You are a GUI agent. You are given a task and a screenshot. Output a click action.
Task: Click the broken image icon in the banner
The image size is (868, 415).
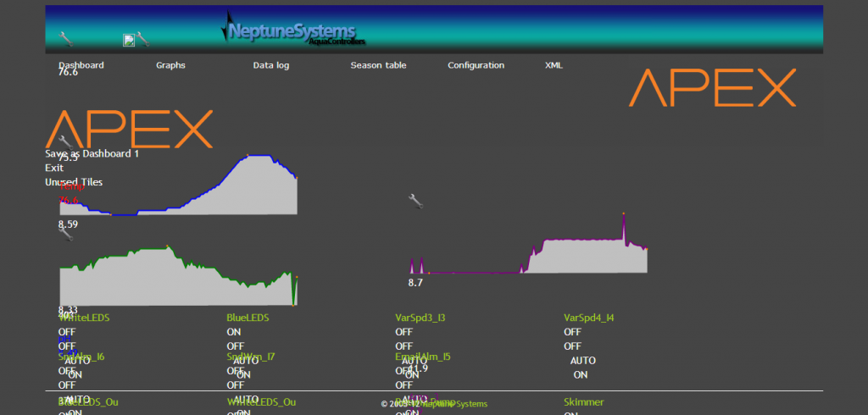pos(129,40)
